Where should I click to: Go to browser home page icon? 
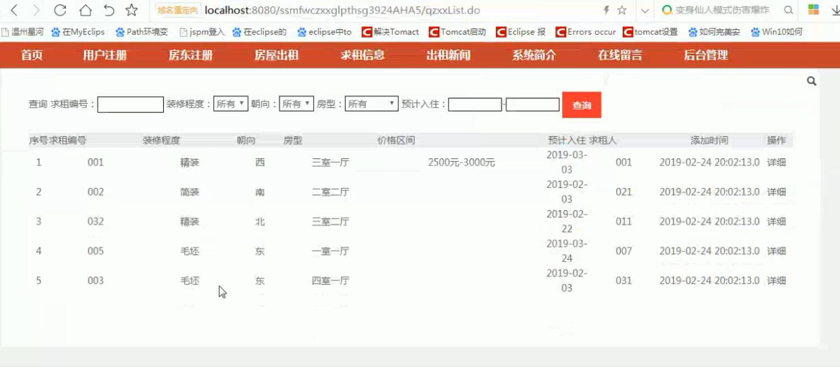85,10
